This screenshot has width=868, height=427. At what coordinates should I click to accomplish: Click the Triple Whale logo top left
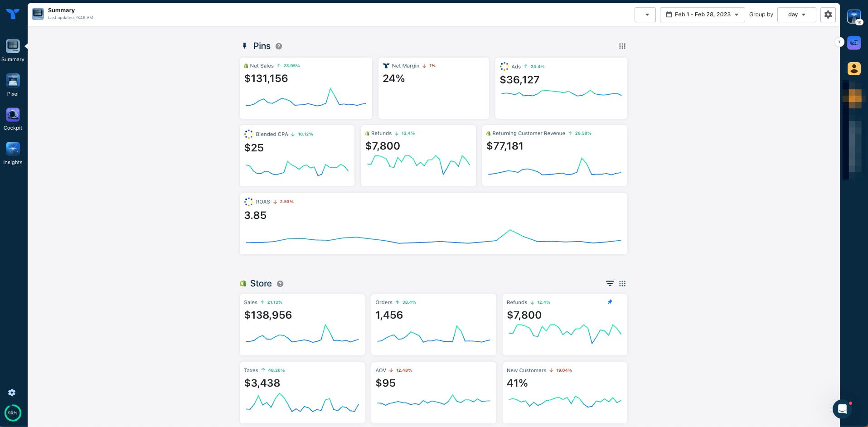[x=13, y=14]
